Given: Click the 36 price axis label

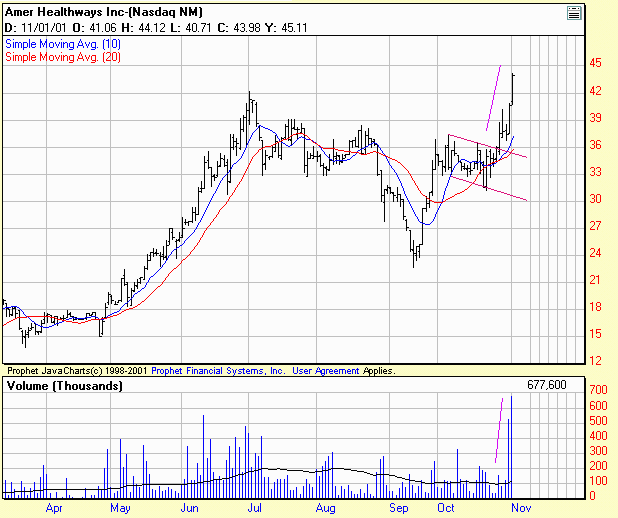Looking at the screenshot, I should pos(596,145).
